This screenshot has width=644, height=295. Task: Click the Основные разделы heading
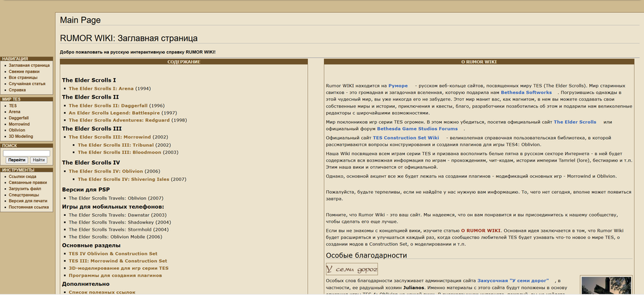coord(91,245)
